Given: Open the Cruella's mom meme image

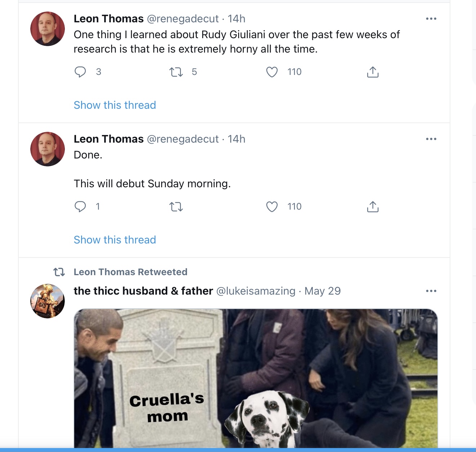Looking at the screenshot, I should pyautogui.click(x=256, y=378).
